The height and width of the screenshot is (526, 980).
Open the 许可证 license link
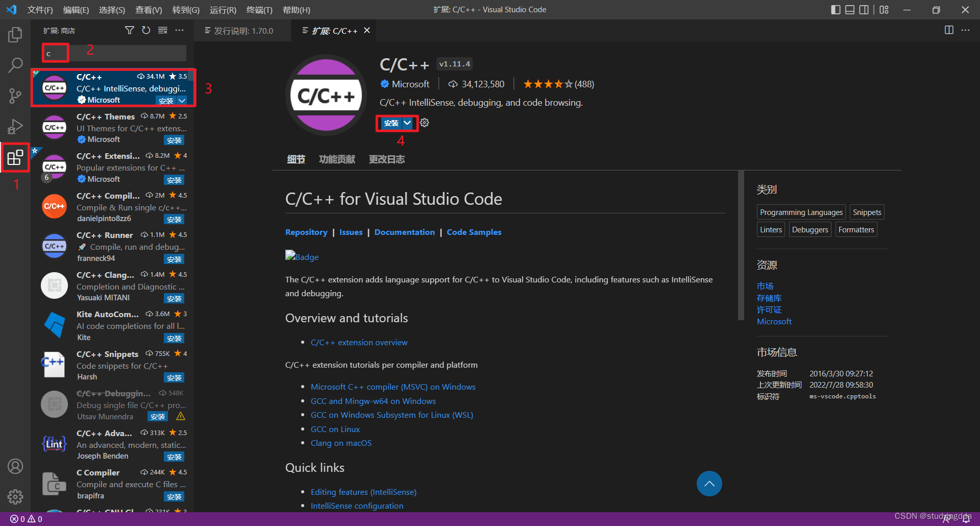click(769, 309)
